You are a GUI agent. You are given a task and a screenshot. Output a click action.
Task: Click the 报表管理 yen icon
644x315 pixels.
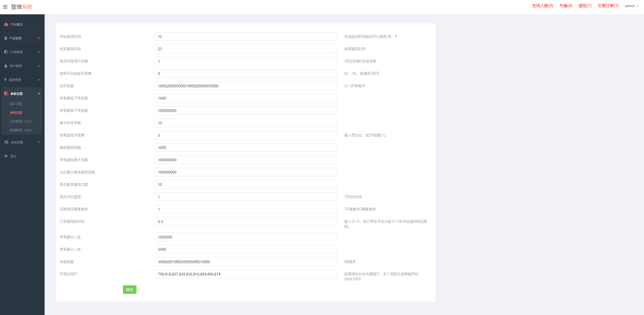coord(5,80)
